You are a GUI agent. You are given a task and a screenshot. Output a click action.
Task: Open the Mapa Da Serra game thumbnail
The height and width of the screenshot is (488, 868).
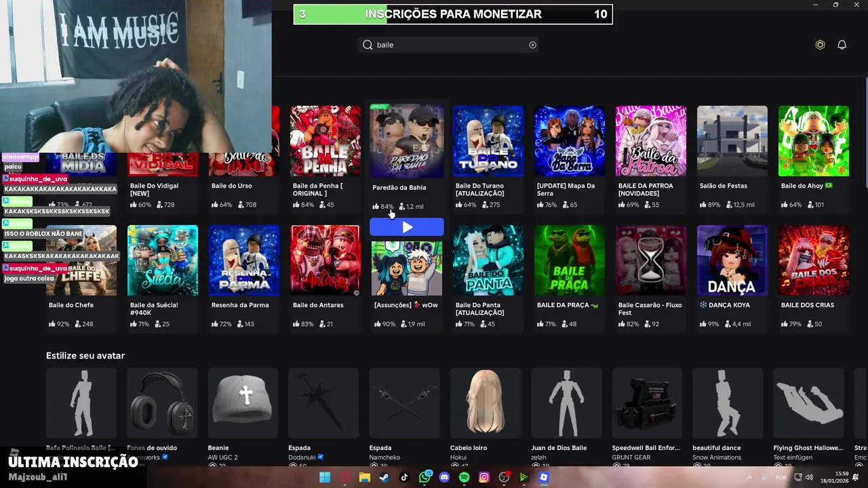[570, 141]
